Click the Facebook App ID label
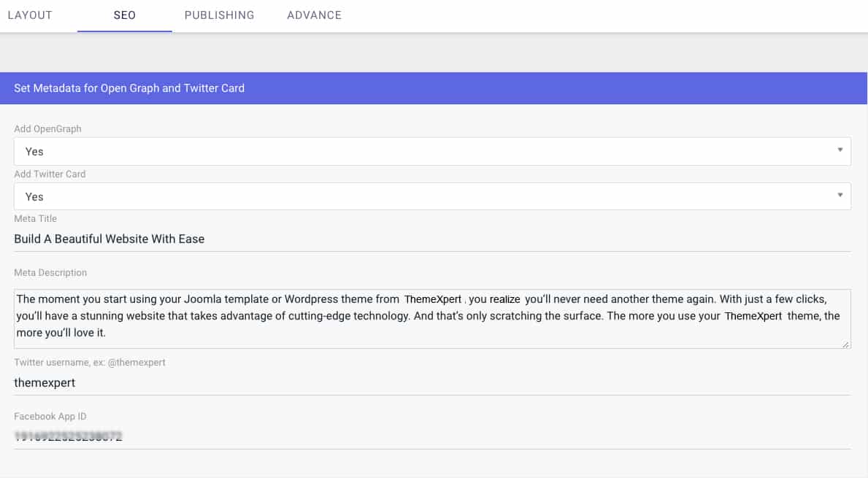 (x=50, y=416)
